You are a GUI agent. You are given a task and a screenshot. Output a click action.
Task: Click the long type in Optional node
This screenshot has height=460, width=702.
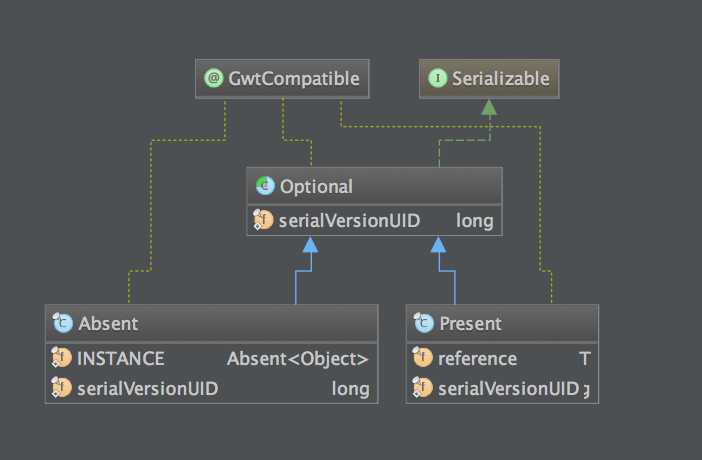tap(475, 220)
